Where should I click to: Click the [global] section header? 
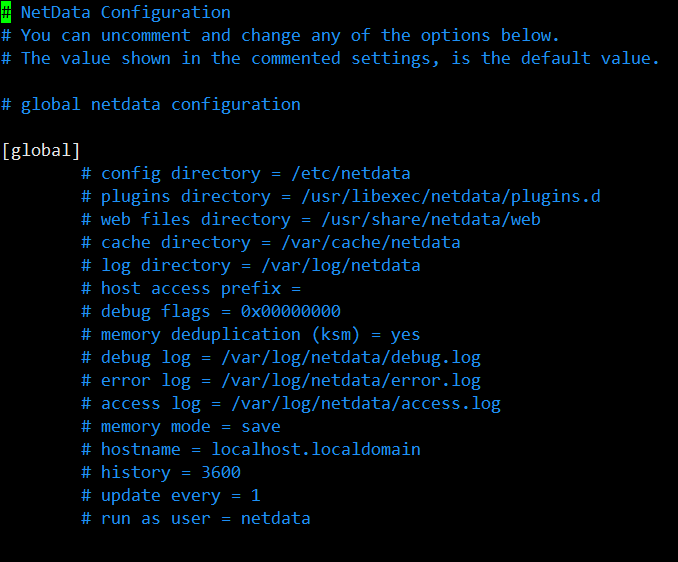[41, 150]
